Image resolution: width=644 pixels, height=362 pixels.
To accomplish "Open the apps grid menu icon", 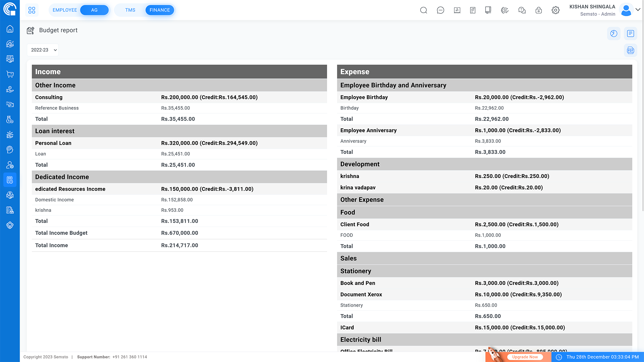I will (x=32, y=10).
